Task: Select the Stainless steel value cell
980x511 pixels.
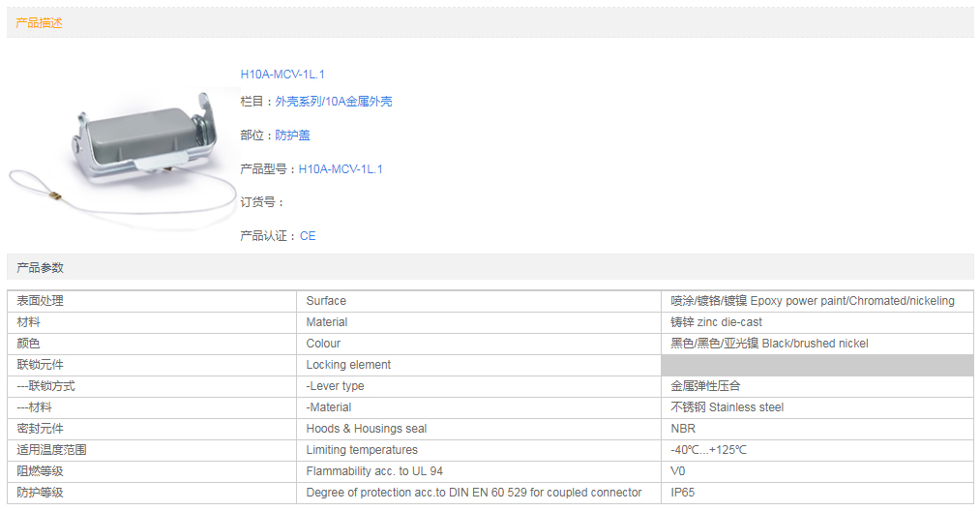Action: click(727, 407)
